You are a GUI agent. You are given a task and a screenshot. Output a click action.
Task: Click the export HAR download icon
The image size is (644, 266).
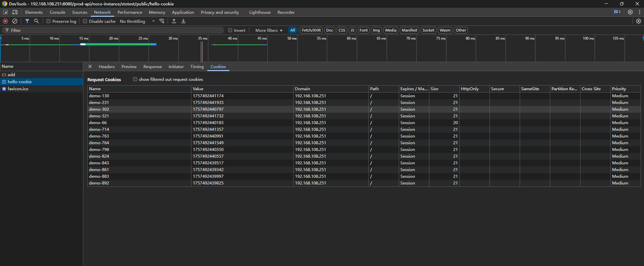[183, 21]
